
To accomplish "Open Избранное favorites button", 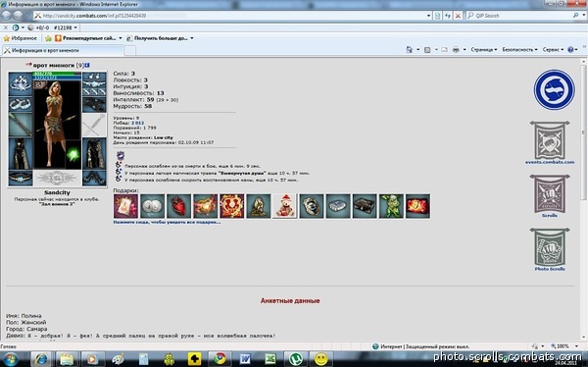I will pos(21,38).
